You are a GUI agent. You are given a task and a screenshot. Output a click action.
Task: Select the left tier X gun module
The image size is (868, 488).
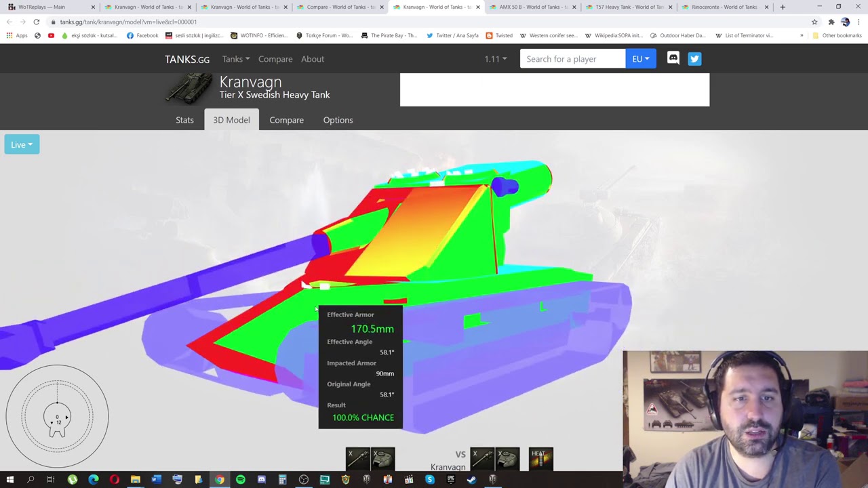tap(357, 458)
